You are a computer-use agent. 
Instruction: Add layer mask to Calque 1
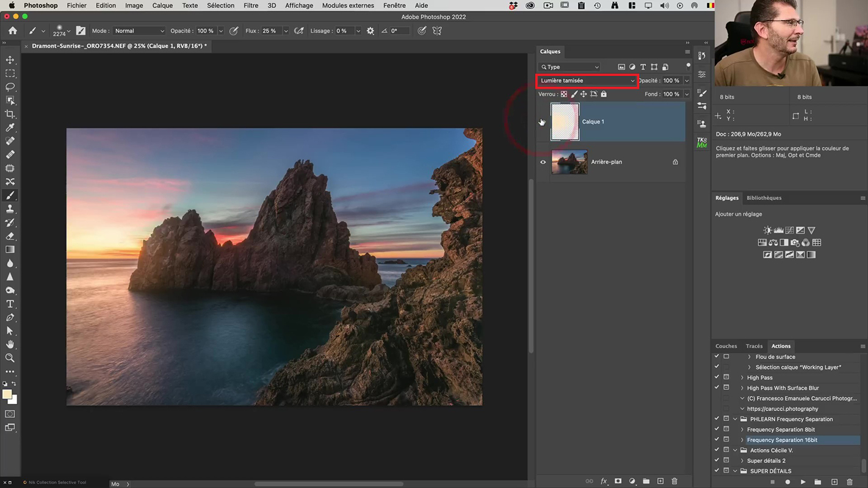pyautogui.click(x=618, y=481)
